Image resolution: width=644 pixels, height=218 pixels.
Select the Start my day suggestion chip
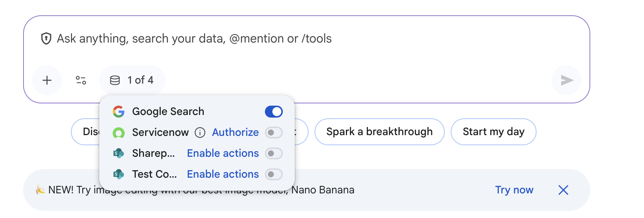coord(493,131)
